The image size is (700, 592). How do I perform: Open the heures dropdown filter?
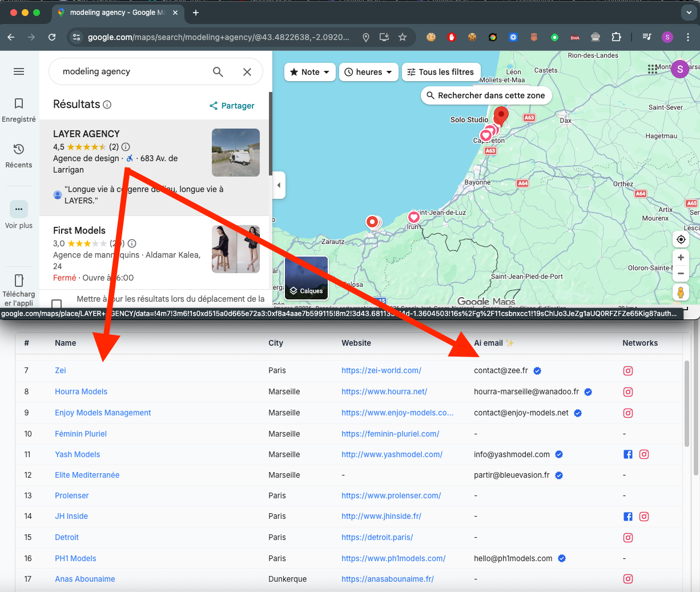coord(368,72)
